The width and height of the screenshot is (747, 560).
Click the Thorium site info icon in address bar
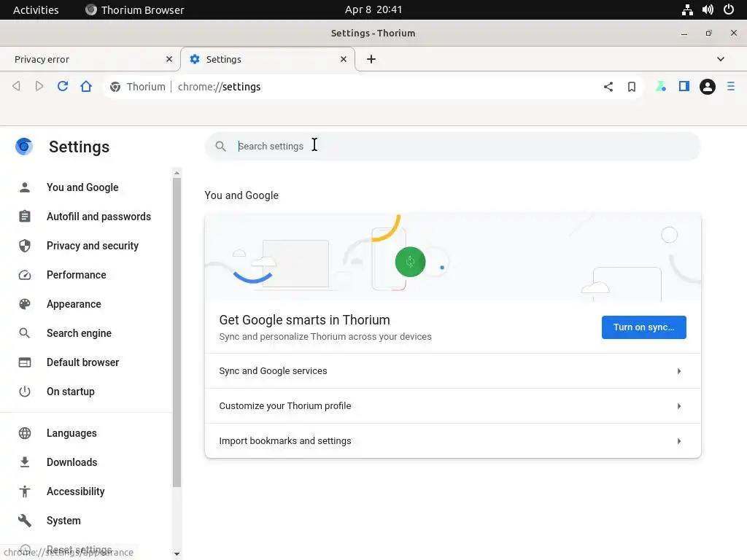click(x=115, y=87)
